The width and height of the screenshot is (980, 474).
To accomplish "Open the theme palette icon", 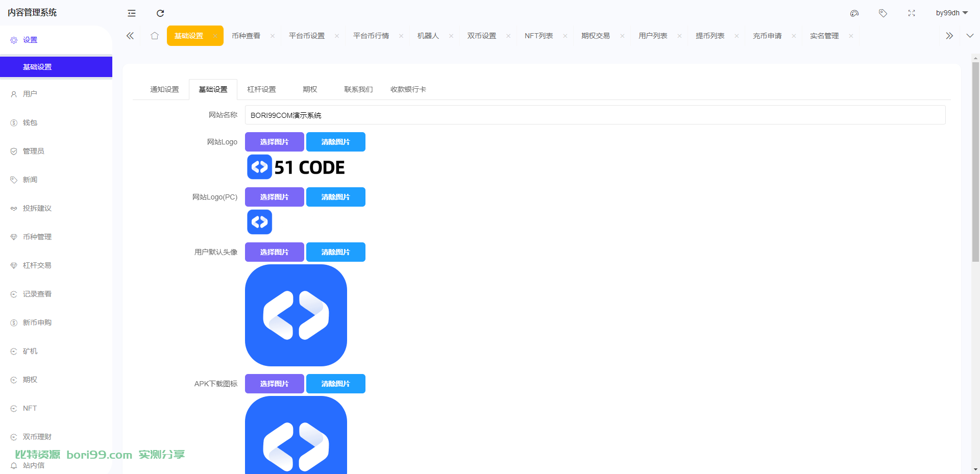I will coord(854,13).
